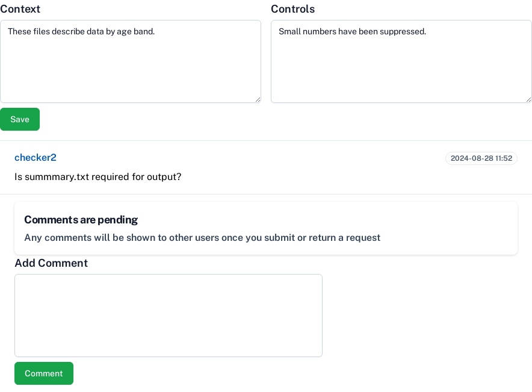The height and width of the screenshot is (392, 532).
Task: Click the comment asking about summmary.txt
Action: [97, 177]
